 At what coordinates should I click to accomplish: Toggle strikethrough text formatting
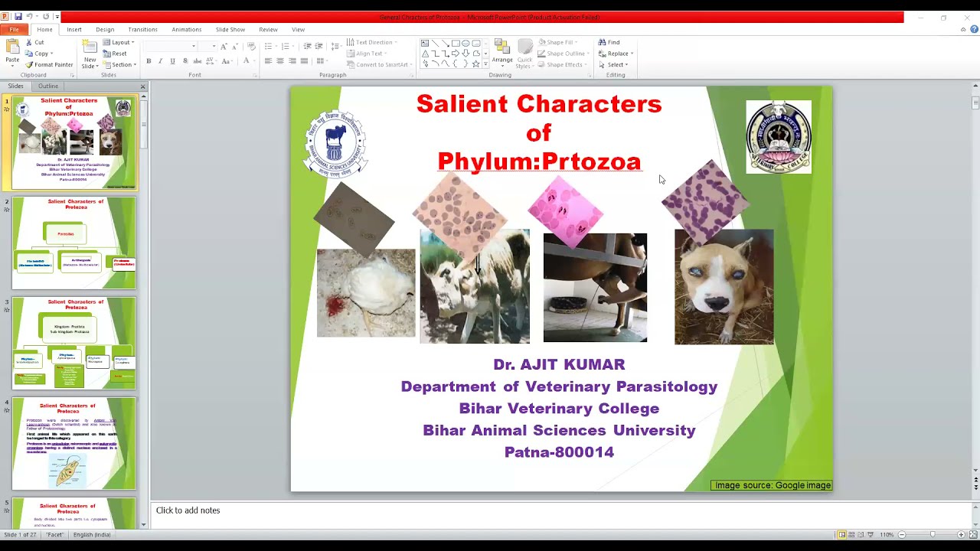tap(197, 61)
